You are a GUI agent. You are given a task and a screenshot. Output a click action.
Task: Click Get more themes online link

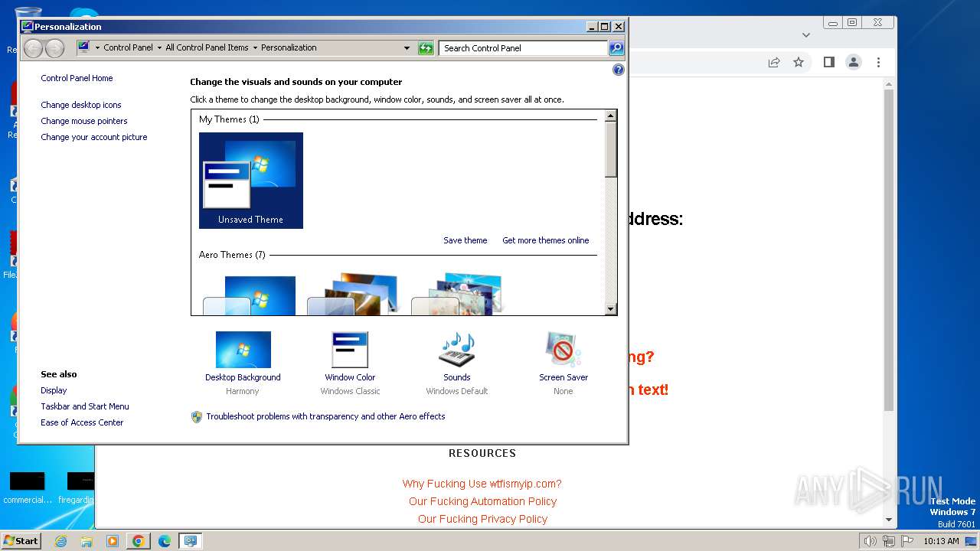(546, 240)
